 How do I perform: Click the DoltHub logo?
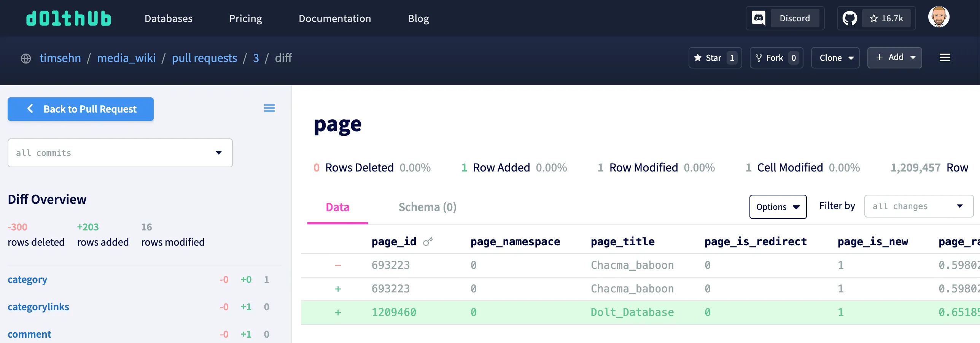click(68, 18)
